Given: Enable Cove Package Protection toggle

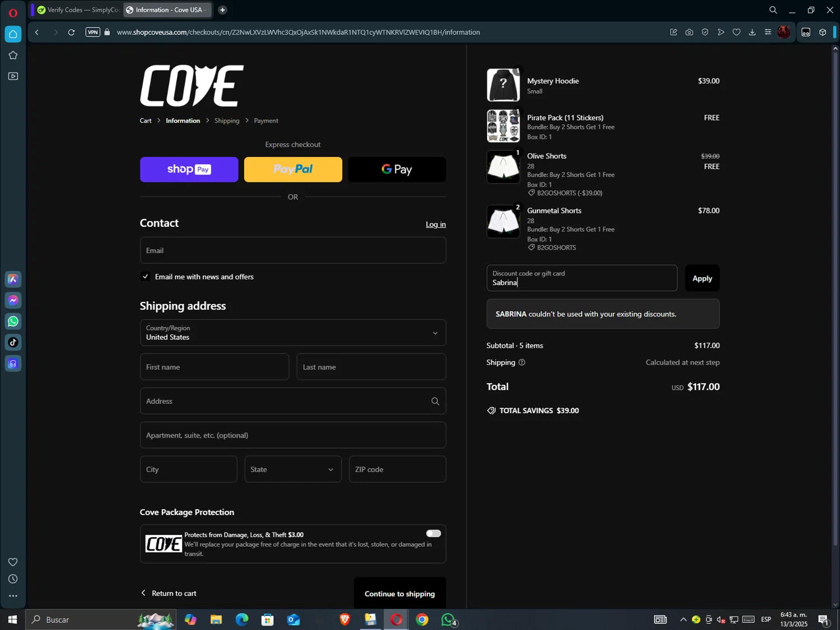Looking at the screenshot, I should [433, 534].
